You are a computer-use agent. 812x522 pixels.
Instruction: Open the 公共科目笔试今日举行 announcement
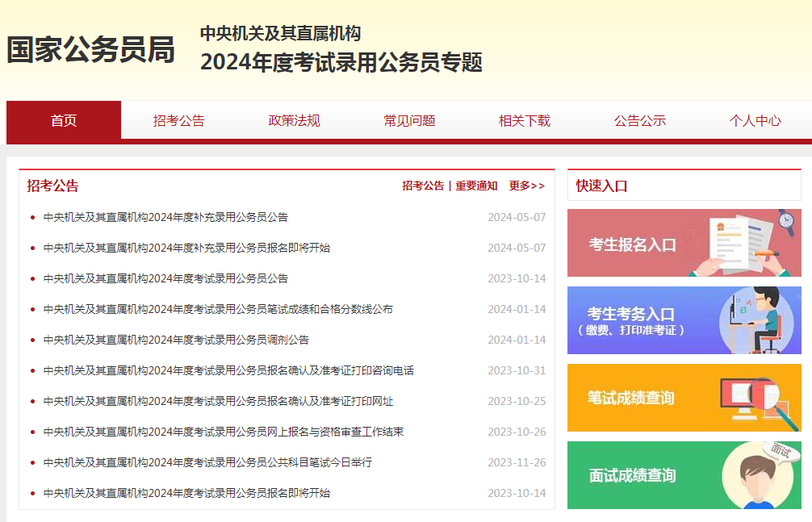[207, 462]
